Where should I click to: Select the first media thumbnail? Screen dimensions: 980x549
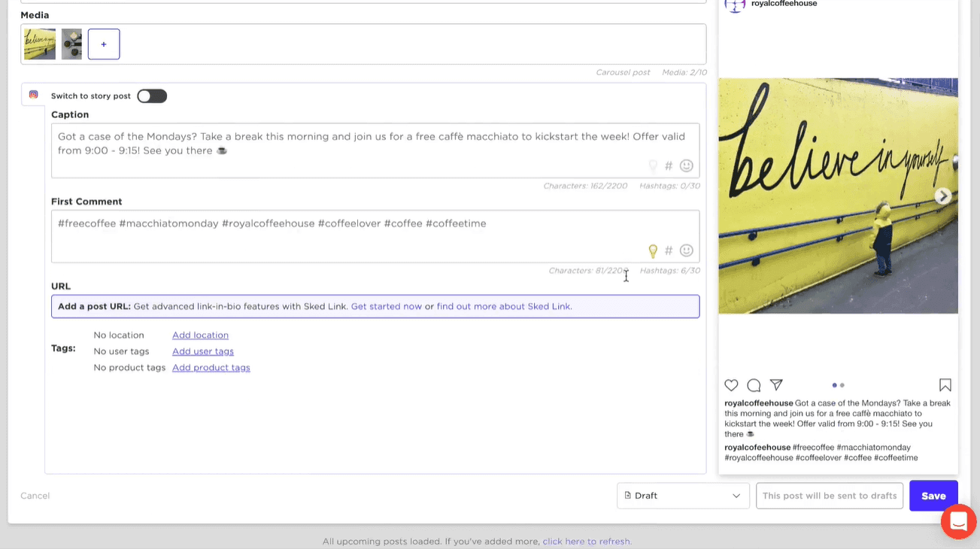(39, 44)
